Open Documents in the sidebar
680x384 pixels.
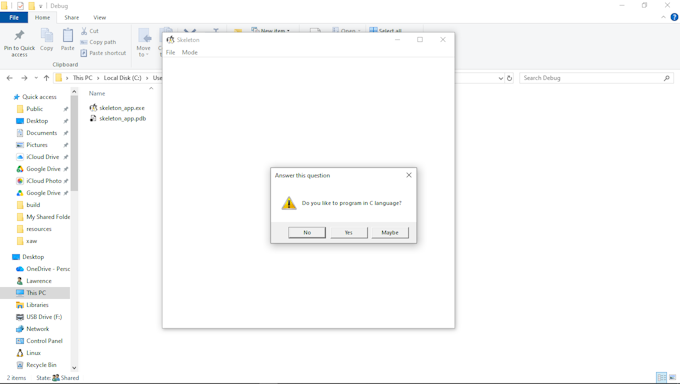[x=36, y=133]
